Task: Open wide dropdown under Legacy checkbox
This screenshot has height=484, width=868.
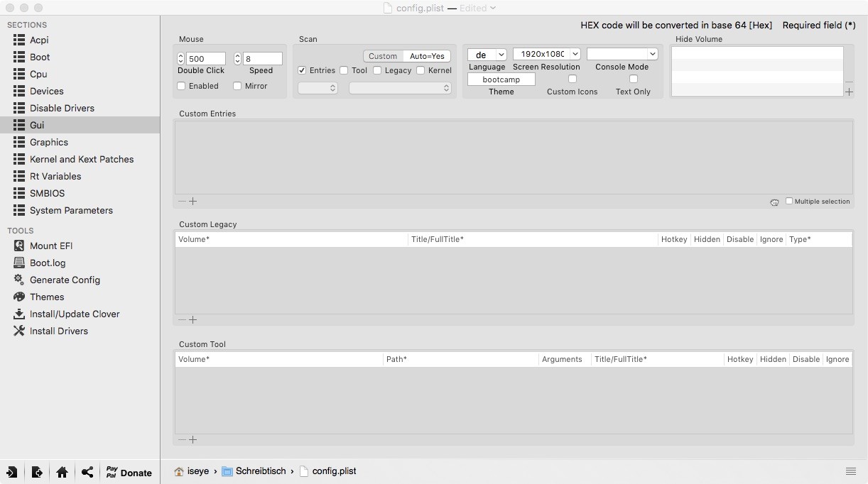Action: [x=400, y=88]
